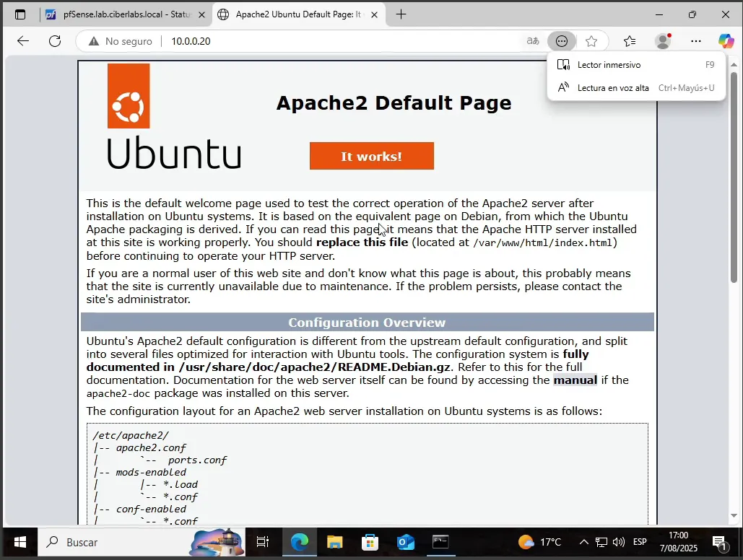The width and height of the screenshot is (743, 560).
Task: Click the It works! banner
Action: pos(371,156)
